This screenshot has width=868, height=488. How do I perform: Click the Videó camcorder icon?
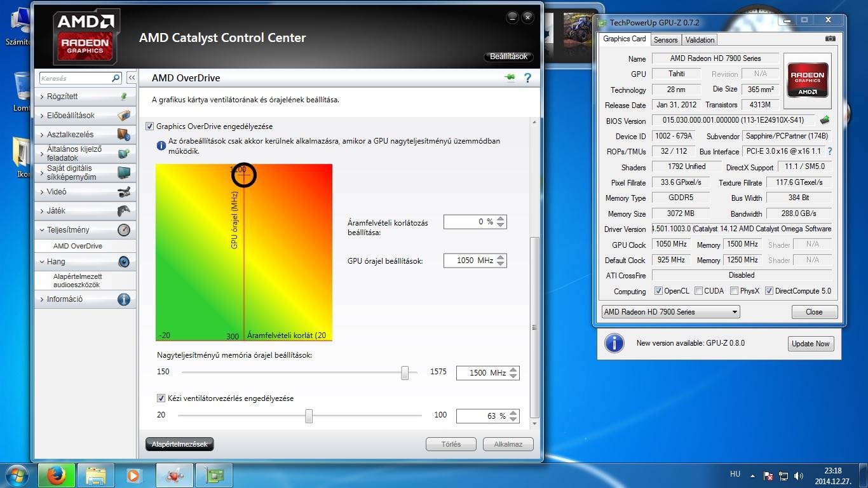[x=124, y=192]
